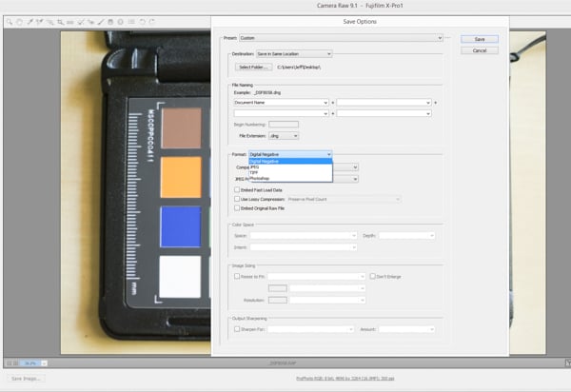
Task: Open the zoom level dropdown at bottom left
Action: click(44, 363)
